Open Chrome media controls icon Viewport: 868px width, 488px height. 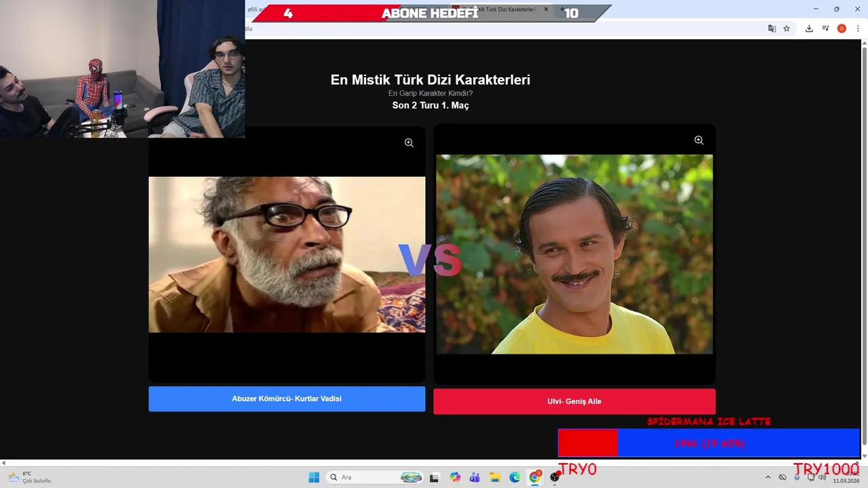pyautogui.click(x=825, y=28)
